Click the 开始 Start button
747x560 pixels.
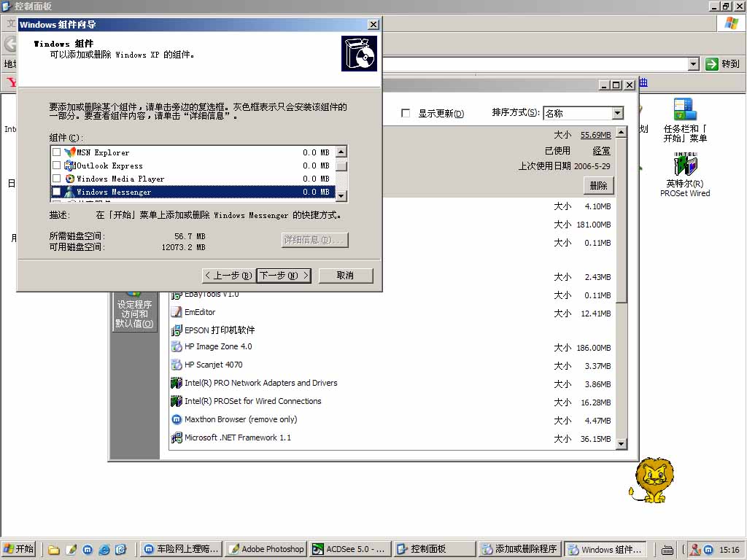(x=19, y=550)
